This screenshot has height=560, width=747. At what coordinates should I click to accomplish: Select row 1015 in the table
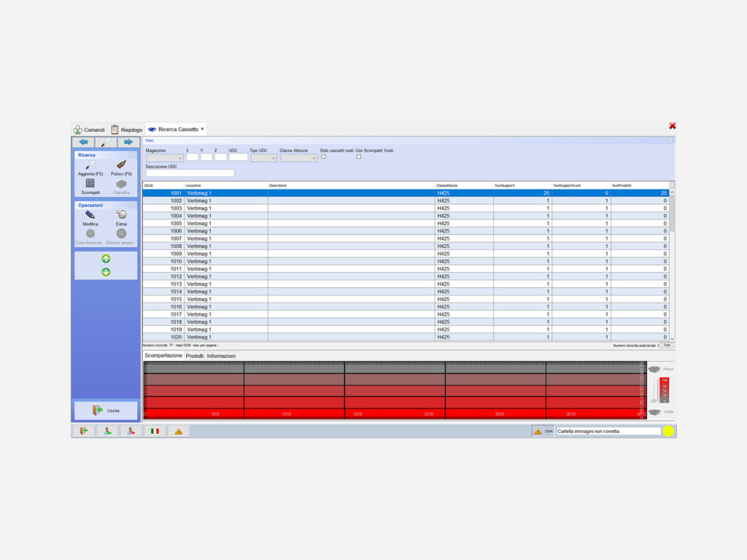tap(406, 299)
